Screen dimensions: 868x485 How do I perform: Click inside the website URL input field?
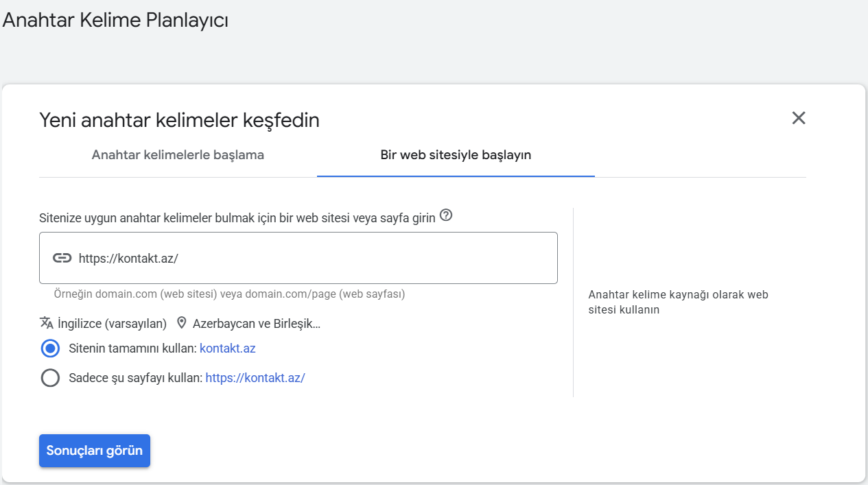click(298, 257)
